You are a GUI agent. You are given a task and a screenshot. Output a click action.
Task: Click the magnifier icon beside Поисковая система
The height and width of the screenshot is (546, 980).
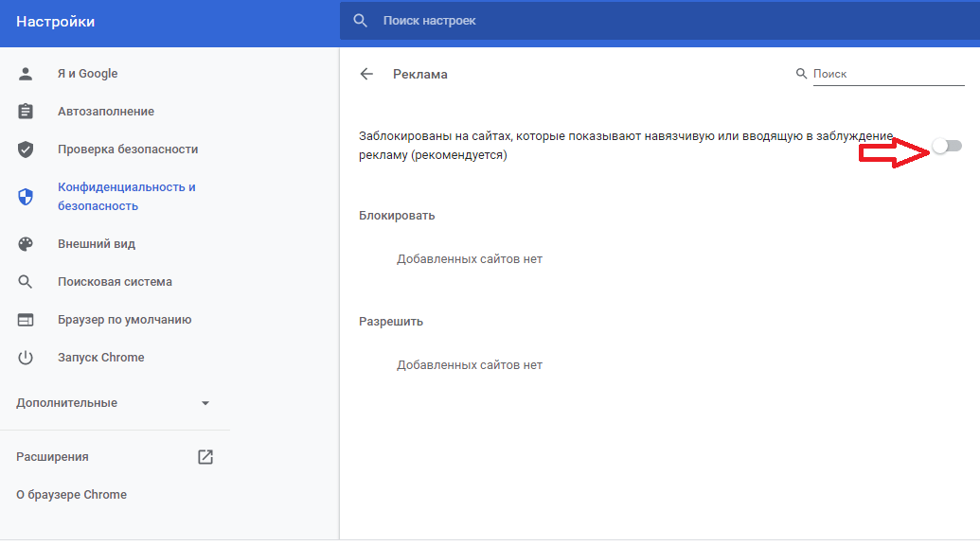click(26, 282)
